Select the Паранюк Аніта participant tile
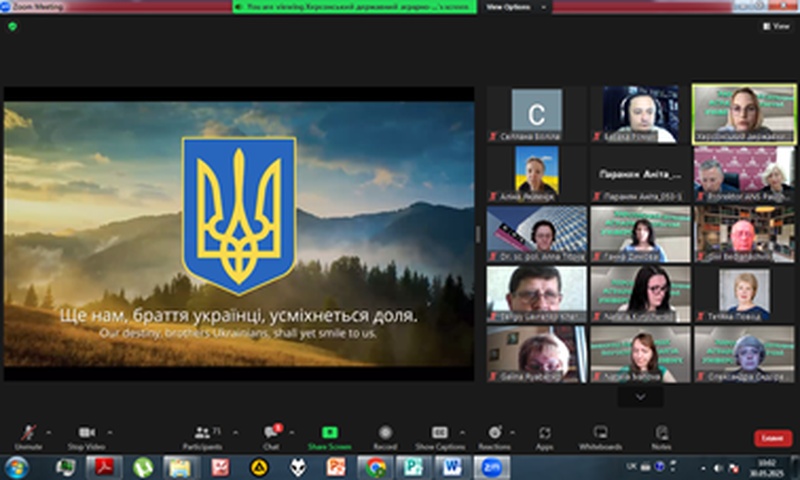 click(640, 174)
